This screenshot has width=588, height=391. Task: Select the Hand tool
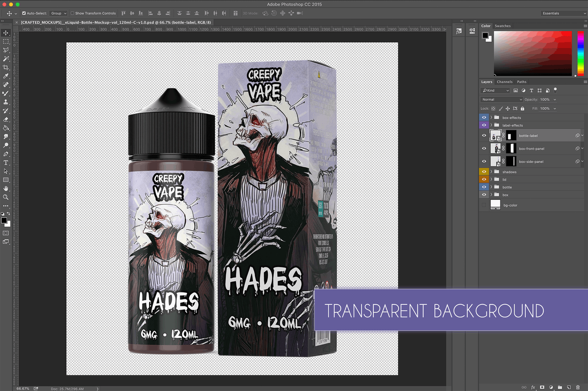pos(6,189)
